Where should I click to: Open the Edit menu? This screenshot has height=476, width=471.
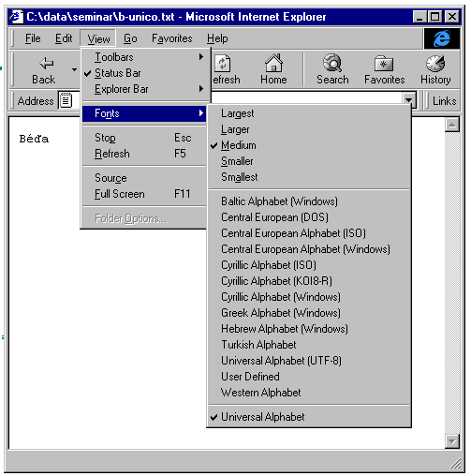(x=64, y=38)
